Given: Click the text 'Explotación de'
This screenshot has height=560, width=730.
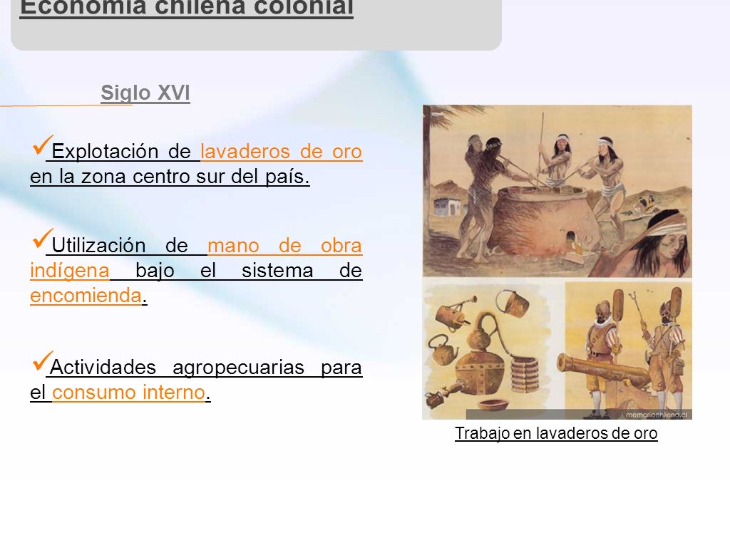Looking at the screenshot, I should click(121, 152).
